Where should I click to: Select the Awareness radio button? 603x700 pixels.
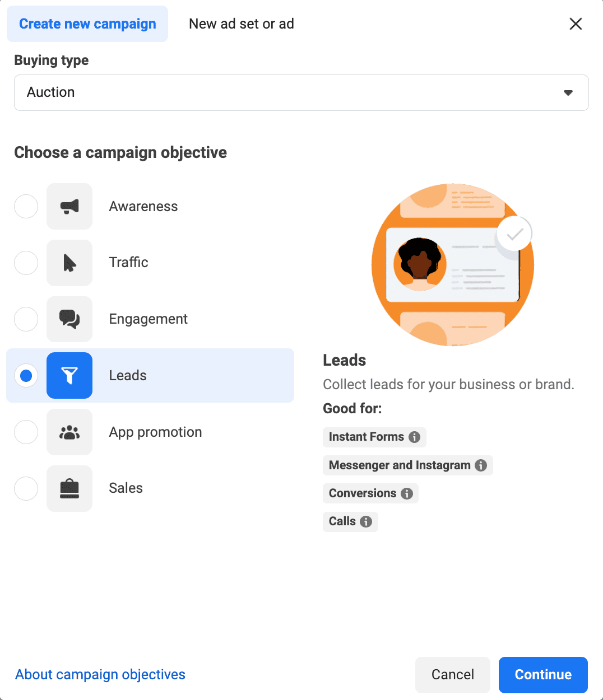pyautogui.click(x=26, y=207)
